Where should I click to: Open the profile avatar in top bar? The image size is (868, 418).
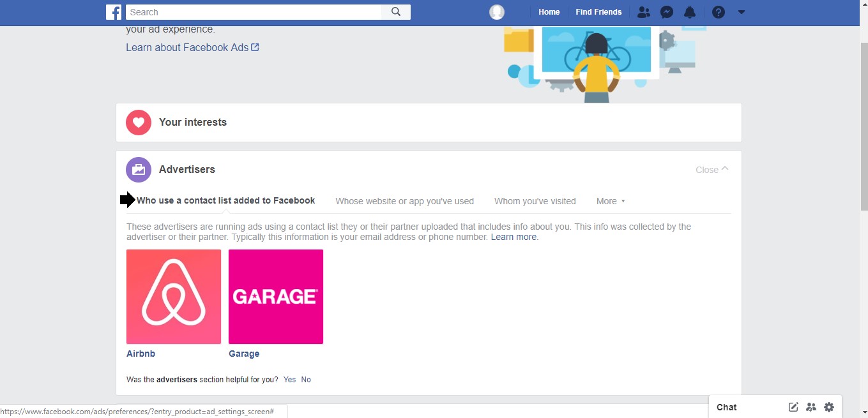pos(496,12)
